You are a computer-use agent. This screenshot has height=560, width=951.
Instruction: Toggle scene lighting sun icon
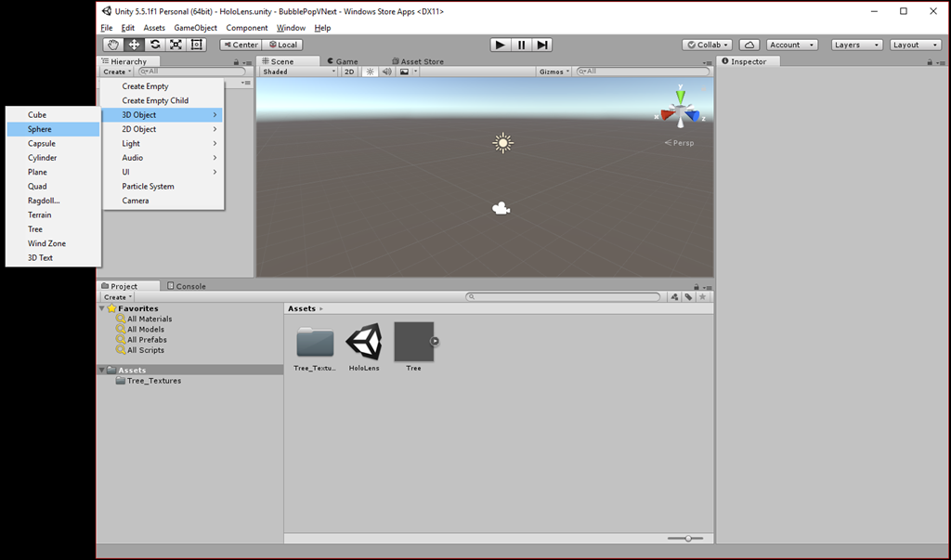370,72
